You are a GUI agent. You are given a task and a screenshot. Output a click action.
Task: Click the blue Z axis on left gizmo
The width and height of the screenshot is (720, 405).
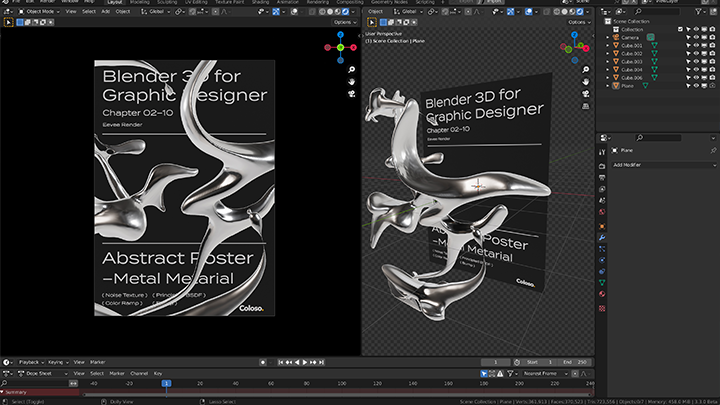tap(340, 34)
